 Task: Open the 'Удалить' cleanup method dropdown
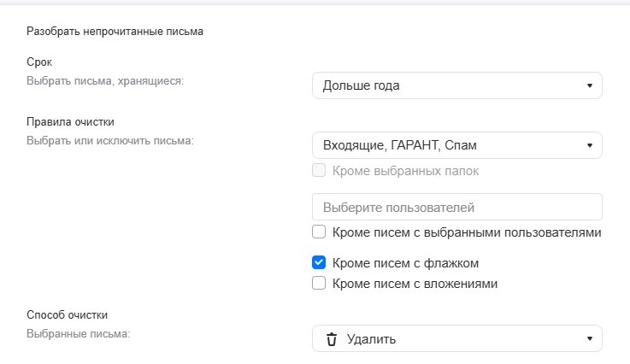point(457,339)
